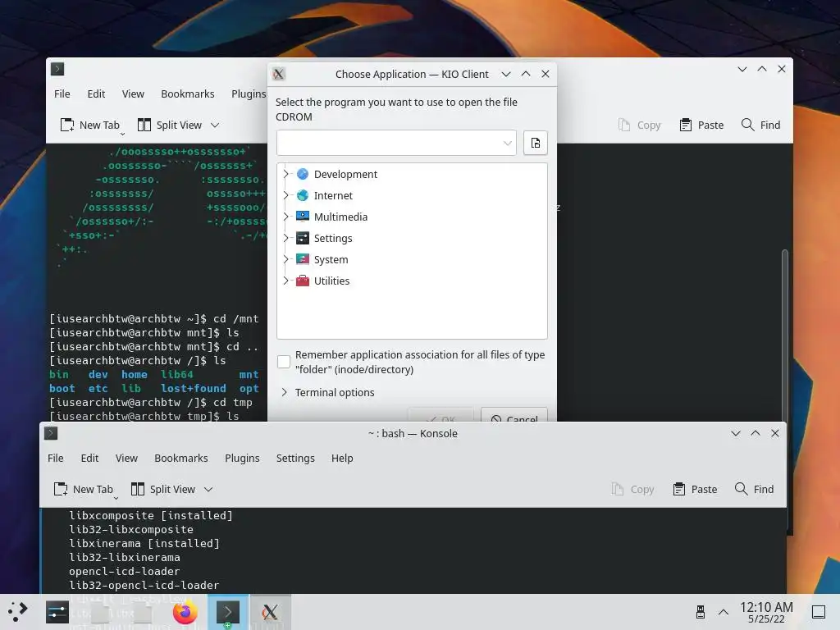Select the Settings sliders icon in the tree
840x630 pixels.
pyautogui.click(x=303, y=238)
